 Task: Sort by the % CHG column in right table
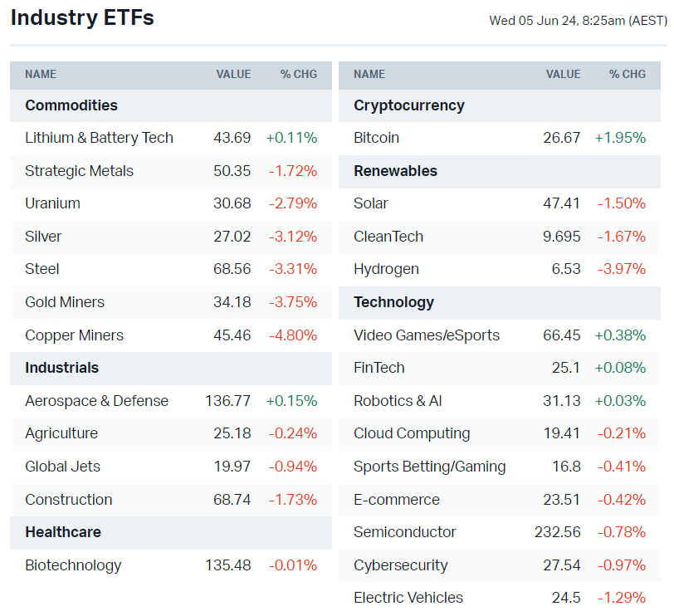click(628, 74)
